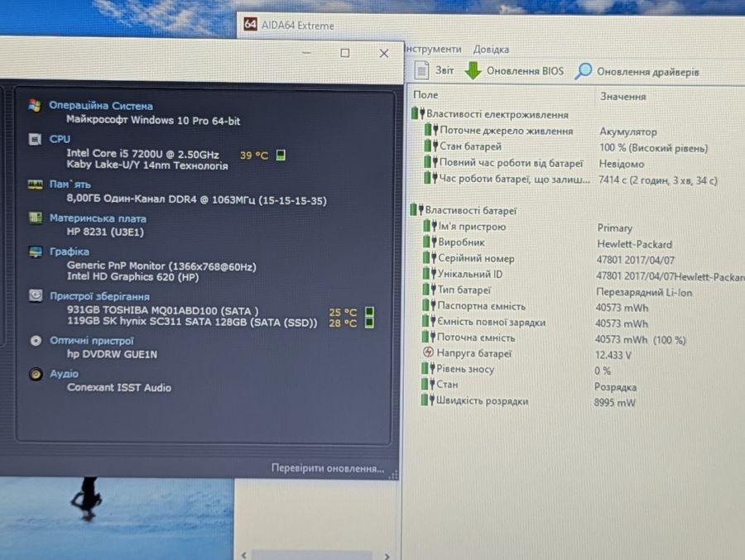Viewport: 745px width, 560px height.
Task: Click the Операційна Система heading link
Action: tap(101, 105)
